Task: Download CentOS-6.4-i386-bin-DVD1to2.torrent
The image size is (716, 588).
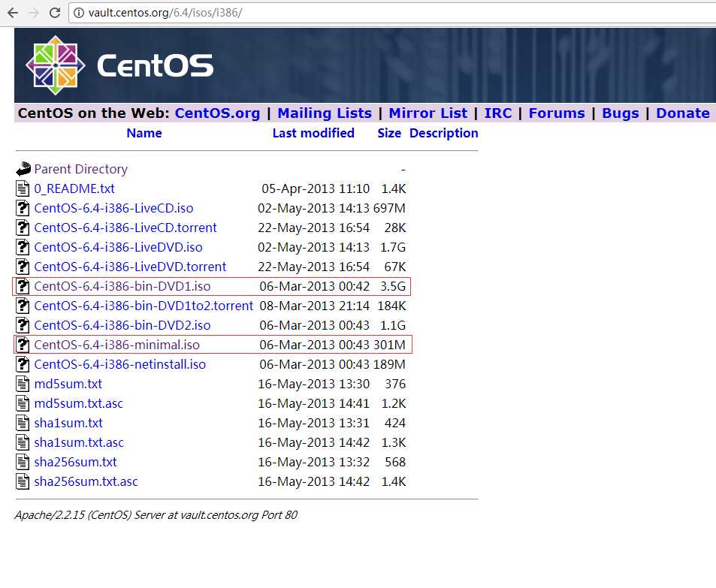Action: tap(144, 306)
